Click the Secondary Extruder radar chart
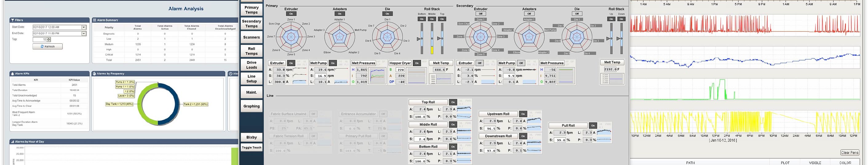 481,37
